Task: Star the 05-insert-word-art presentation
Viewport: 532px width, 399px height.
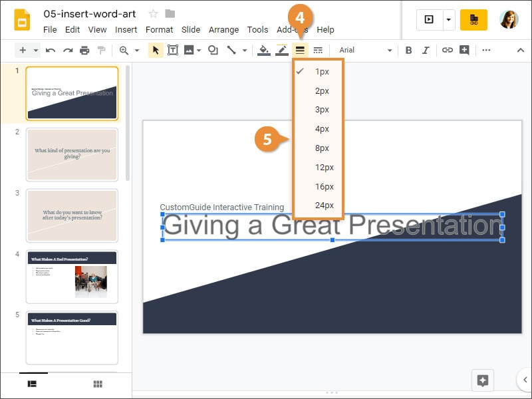Action: tap(154, 14)
